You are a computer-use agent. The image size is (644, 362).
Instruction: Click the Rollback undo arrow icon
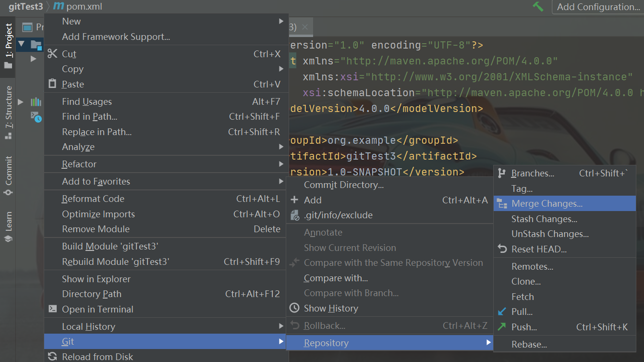tap(295, 325)
